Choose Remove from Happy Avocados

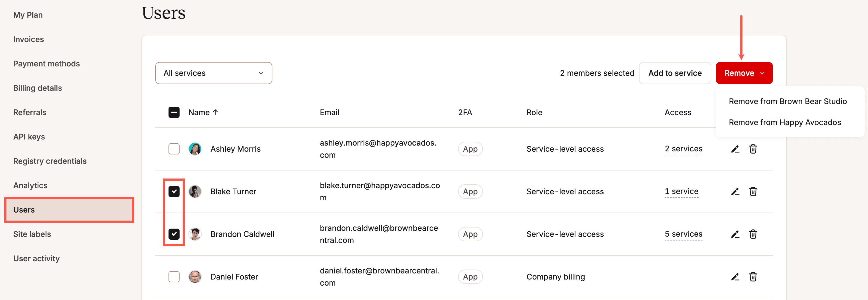[785, 122]
